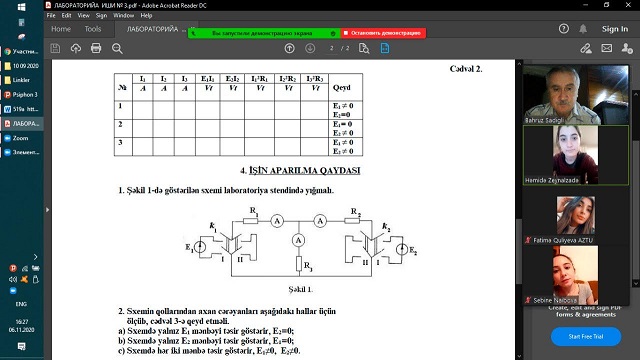This screenshot has height=360, width=640.
Task: Click the Sign In link
Action: (615, 29)
